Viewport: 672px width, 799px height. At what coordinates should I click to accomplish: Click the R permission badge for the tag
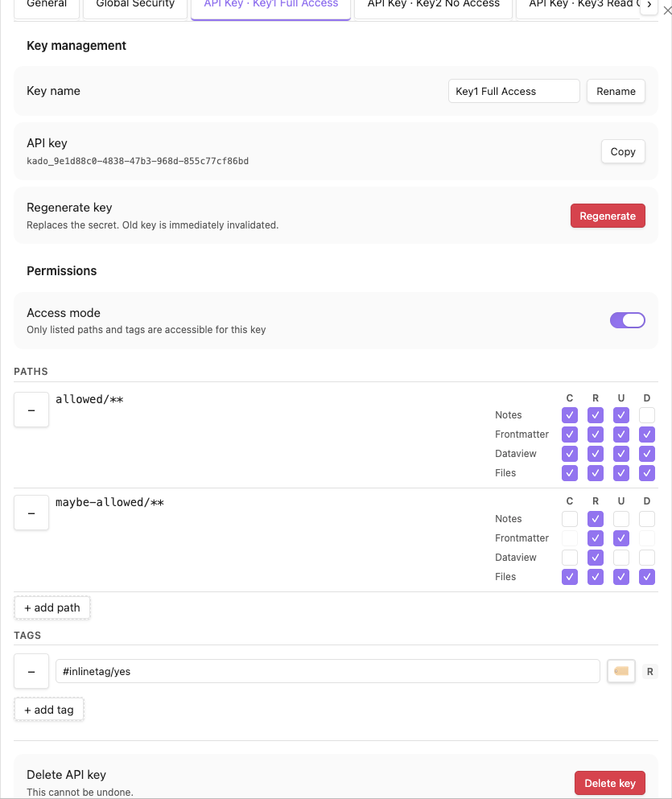coord(650,672)
